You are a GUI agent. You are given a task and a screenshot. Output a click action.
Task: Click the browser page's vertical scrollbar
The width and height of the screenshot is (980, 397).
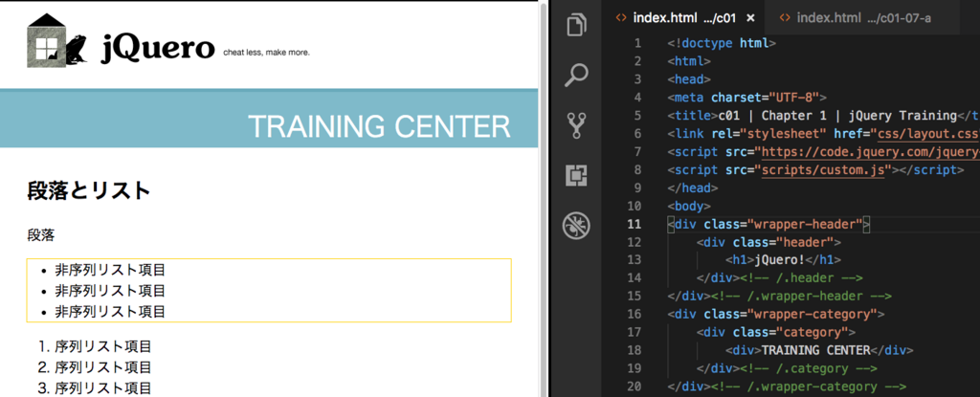[x=544, y=199]
